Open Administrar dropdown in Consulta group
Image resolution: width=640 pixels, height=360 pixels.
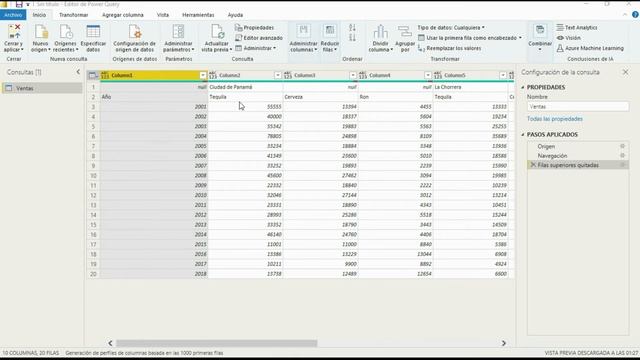point(256,48)
